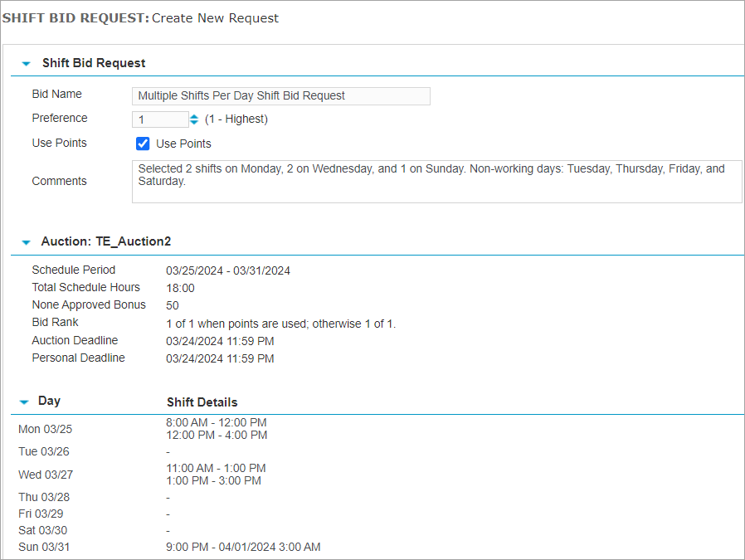Viewport: 745px width, 560px height.
Task: Click the Shift Bid Request section header
Action: click(x=94, y=62)
